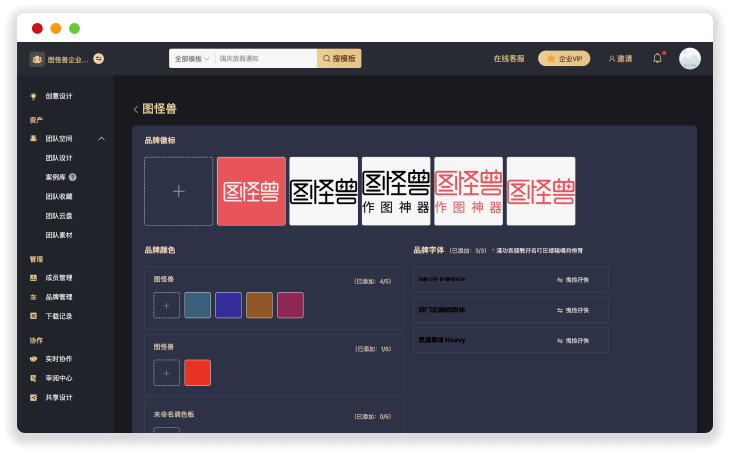Select the red color swatch
The image size is (730, 454).
point(197,373)
